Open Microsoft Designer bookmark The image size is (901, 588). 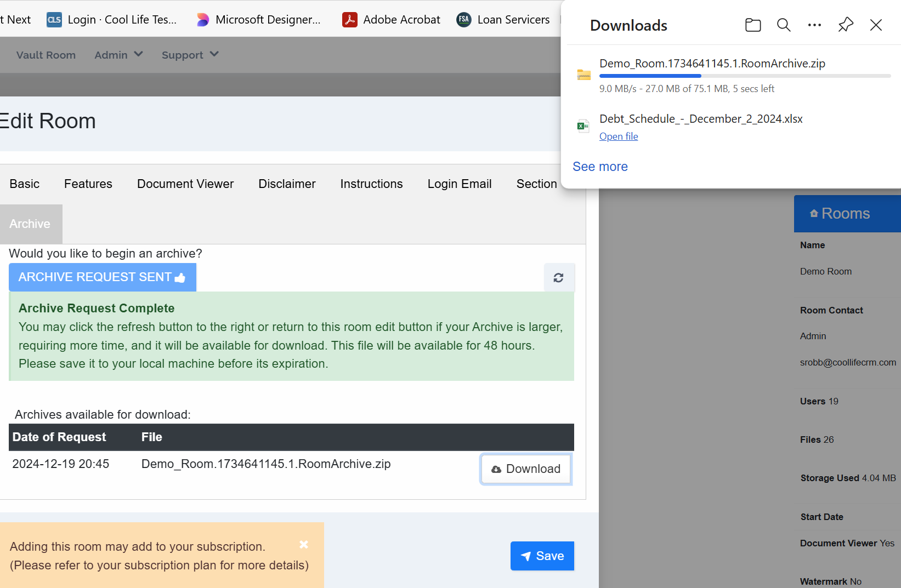259,20
